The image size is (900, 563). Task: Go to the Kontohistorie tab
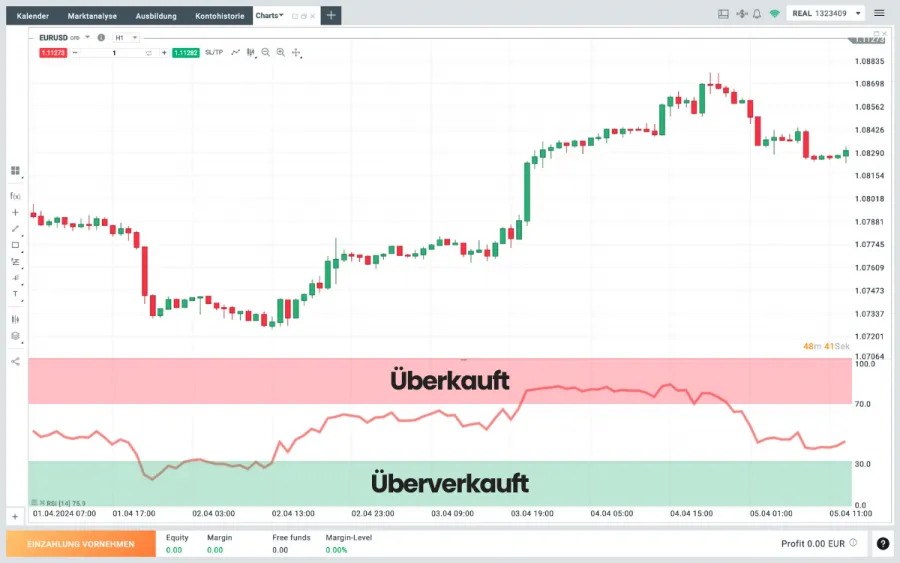pyautogui.click(x=220, y=16)
